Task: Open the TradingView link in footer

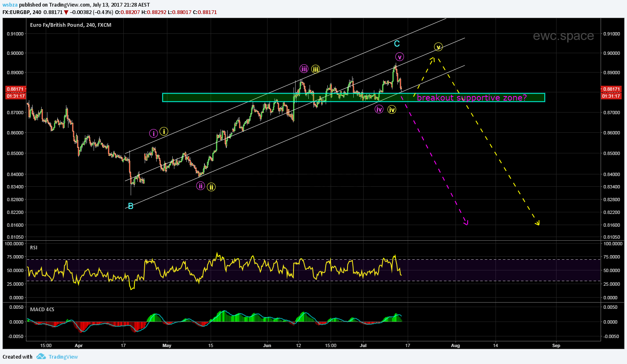Action: pos(63,357)
